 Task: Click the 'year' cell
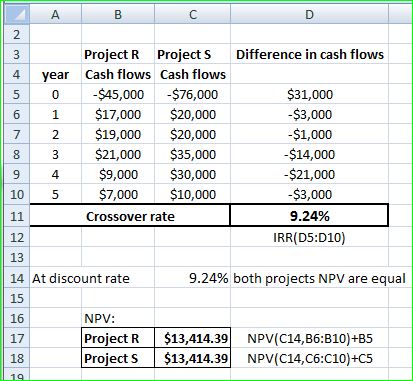(56, 74)
